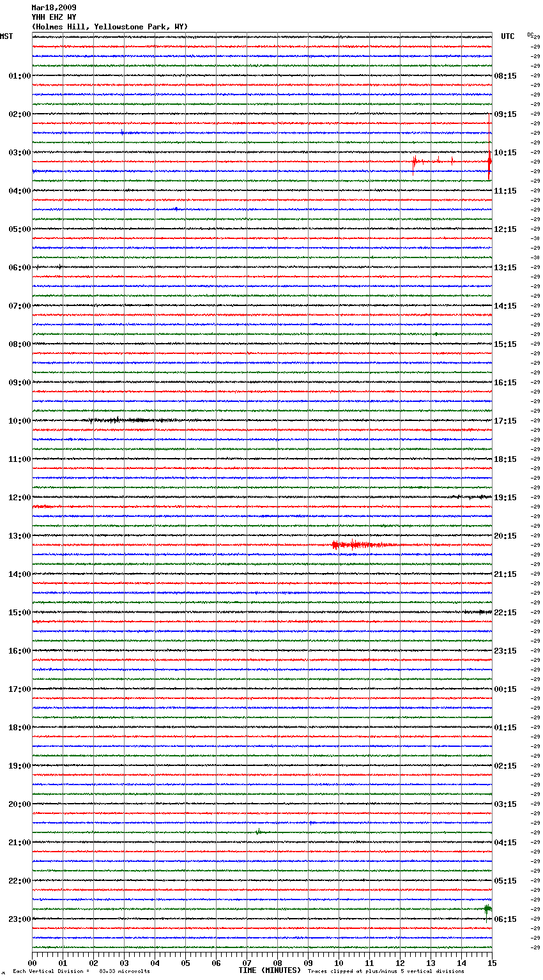Click the MST column header
This screenshot has height=980, width=543.
point(6,36)
